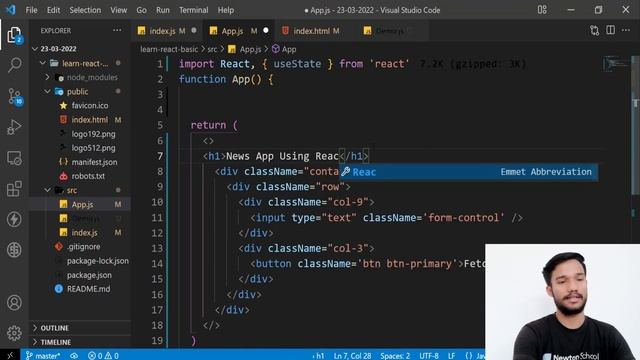Click Open Changes compare icon
The height and width of the screenshot is (360, 640).
[594, 30]
